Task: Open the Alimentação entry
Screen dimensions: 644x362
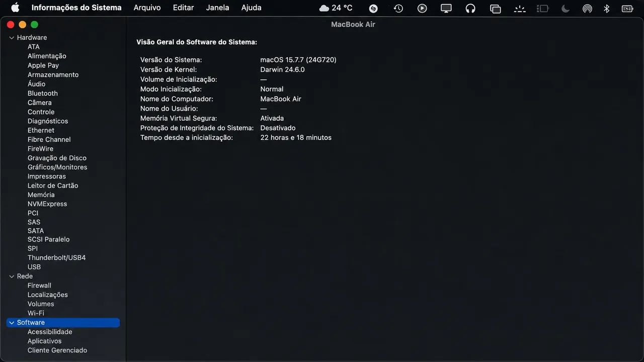Action: click(47, 56)
